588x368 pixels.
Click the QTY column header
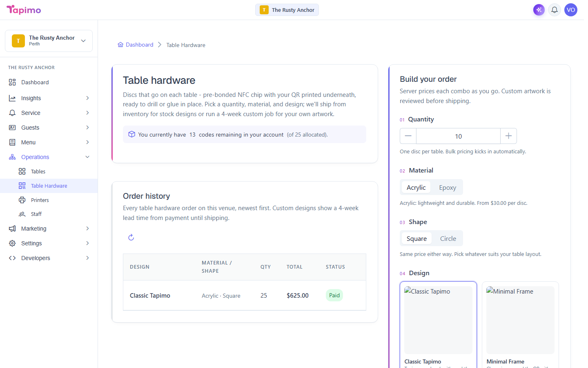[265, 267]
